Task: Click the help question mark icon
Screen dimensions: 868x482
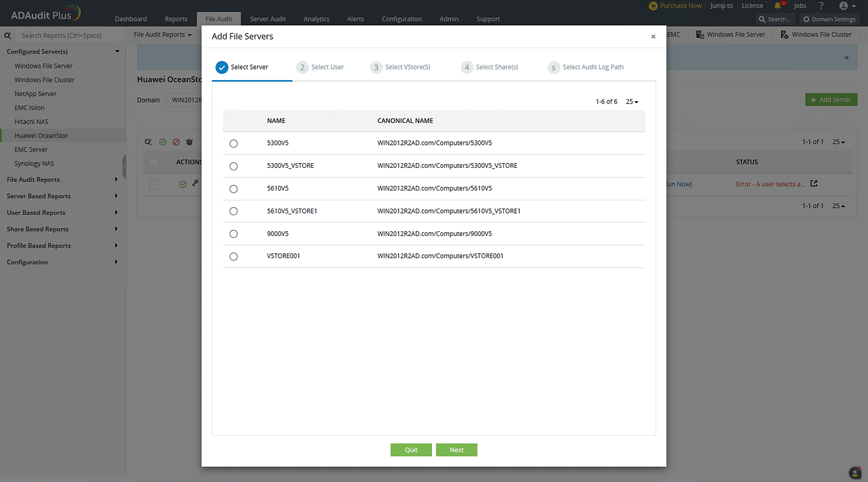Action: click(821, 6)
